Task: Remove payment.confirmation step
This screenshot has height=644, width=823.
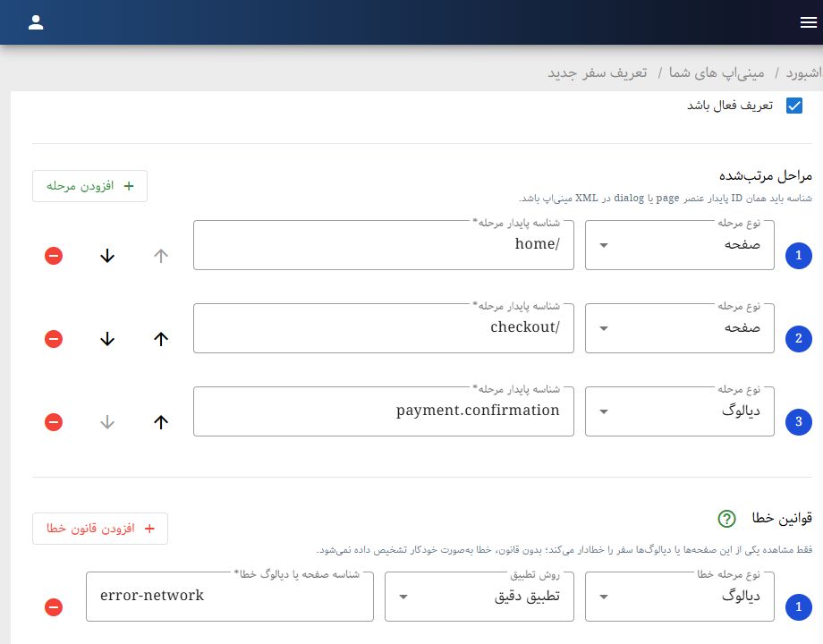Action: tap(54, 422)
